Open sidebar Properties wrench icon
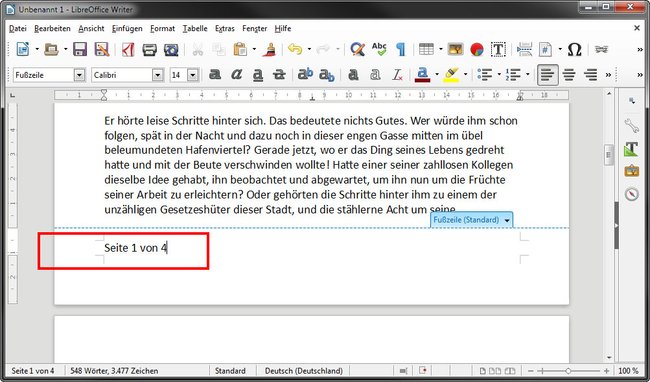The image size is (650, 382). [631, 125]
